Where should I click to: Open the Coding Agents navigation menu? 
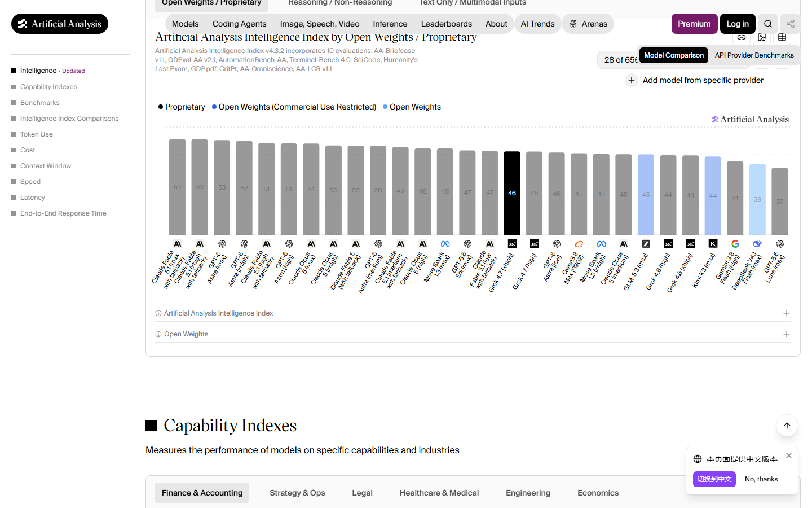pyautogui.click(x=239, y=24)
